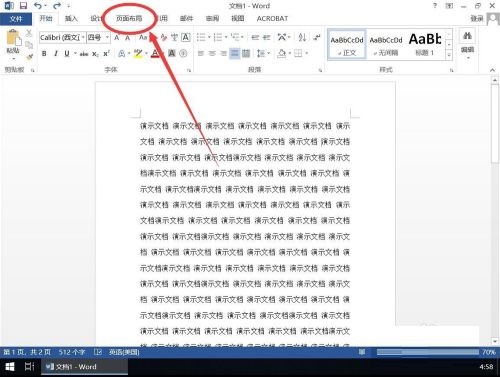Expand the styles gallery more arrow
Viewport: 500px width, 377px height.
pos(449,55)
